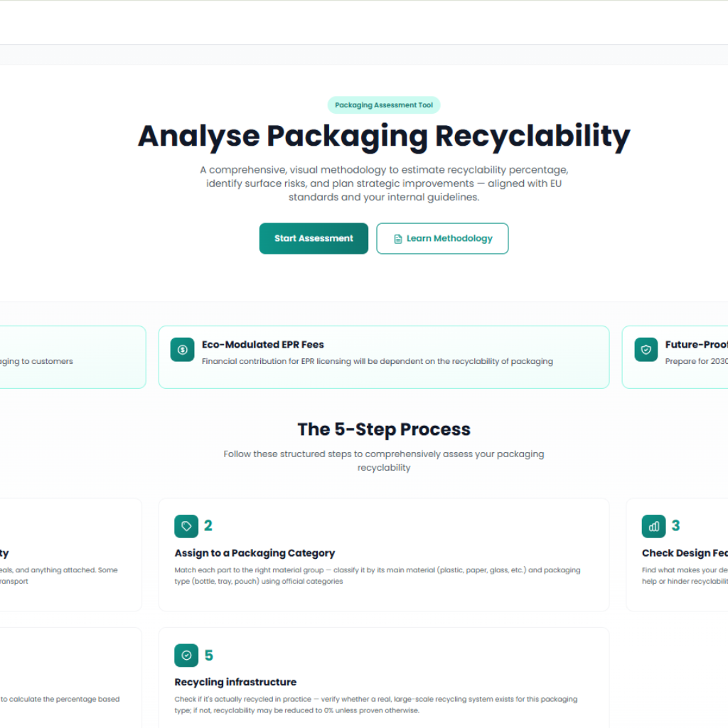Click the check circle icon for step 5
The height and width of the screenshot is (728, 728).
pos(186,655)
